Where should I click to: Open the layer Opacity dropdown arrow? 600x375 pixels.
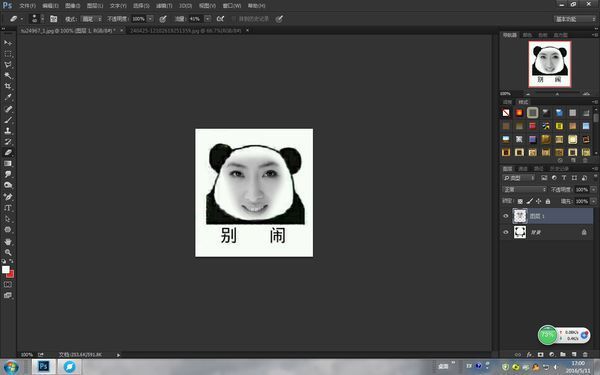click(x=593, y=190)
